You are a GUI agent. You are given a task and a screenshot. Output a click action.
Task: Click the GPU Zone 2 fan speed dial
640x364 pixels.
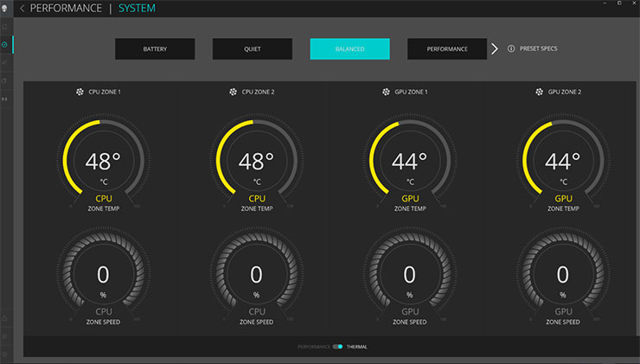[563, 275]
